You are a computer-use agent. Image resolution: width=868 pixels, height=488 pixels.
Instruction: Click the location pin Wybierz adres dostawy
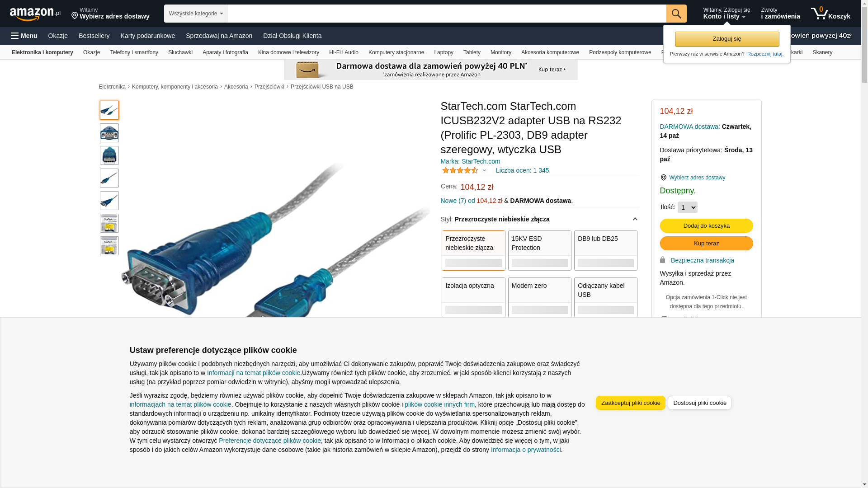[693, 178]
